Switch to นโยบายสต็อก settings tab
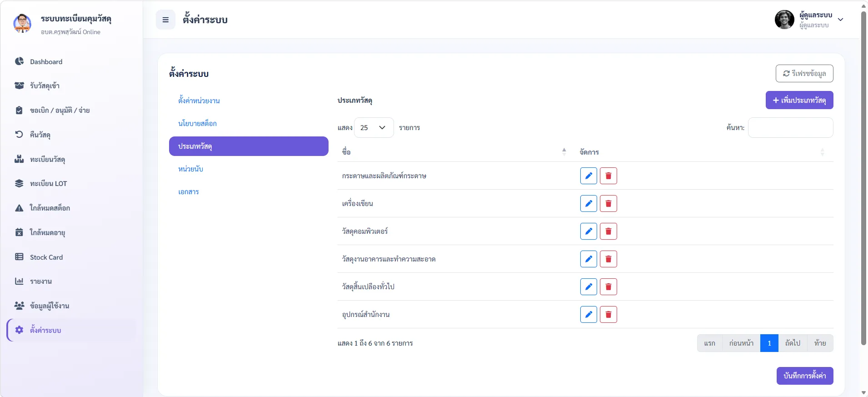 249,123
